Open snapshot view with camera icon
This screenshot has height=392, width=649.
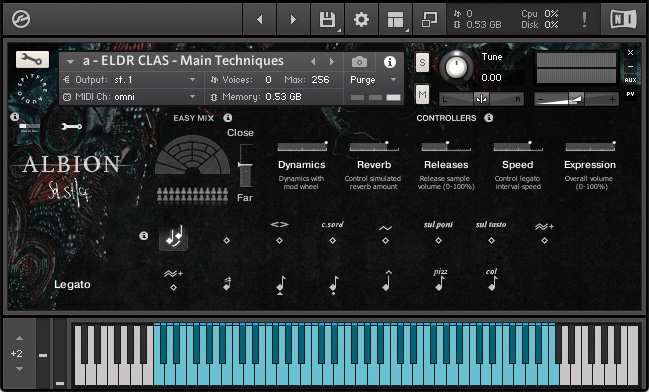pos(359,62)
